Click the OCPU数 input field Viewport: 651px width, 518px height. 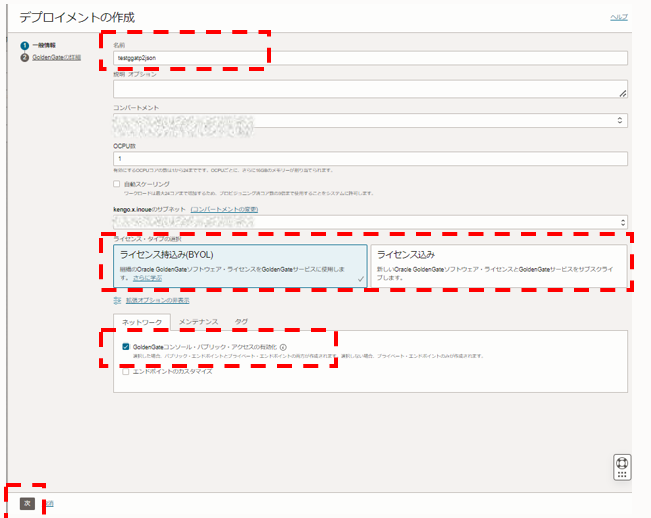pos(370,159)
